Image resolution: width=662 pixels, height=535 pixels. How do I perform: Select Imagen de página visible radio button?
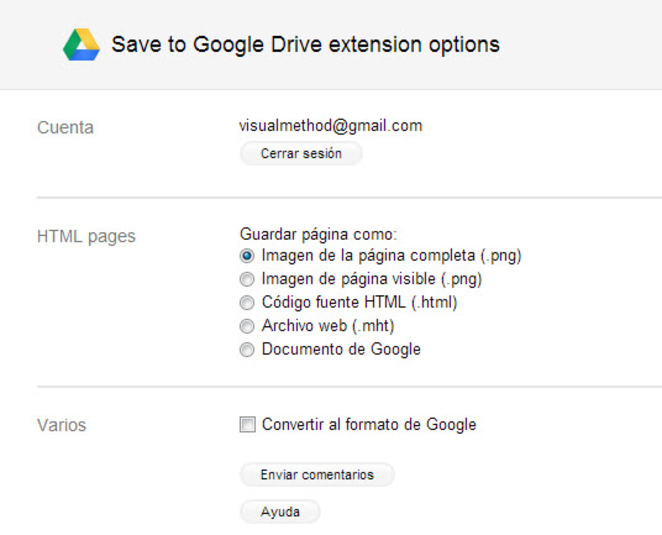coord(247,279)
